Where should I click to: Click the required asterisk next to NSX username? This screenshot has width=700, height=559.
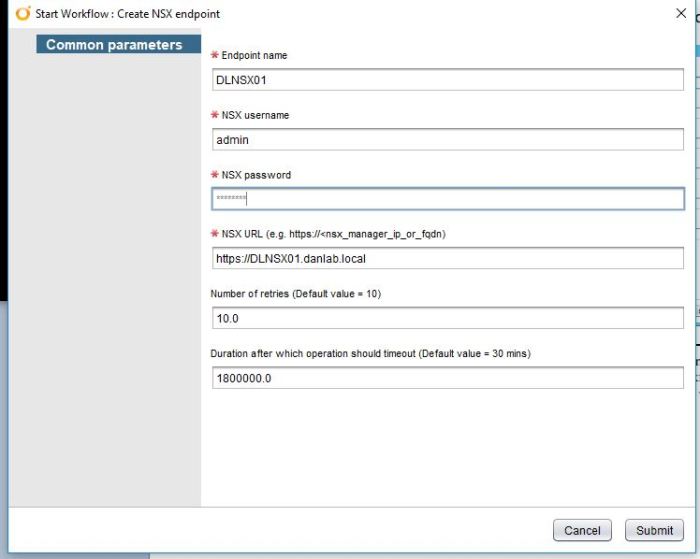215,116
